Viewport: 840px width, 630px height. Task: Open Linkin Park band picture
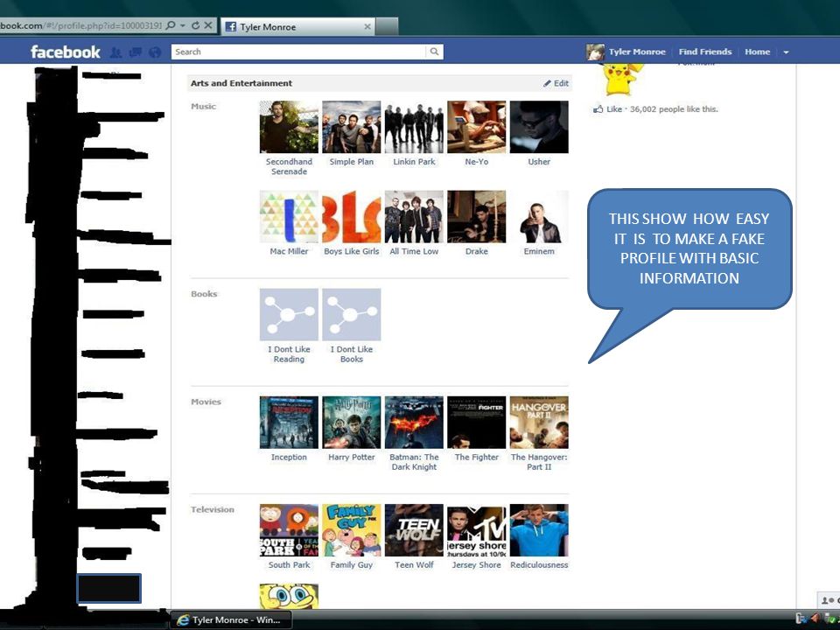(414, 127)
